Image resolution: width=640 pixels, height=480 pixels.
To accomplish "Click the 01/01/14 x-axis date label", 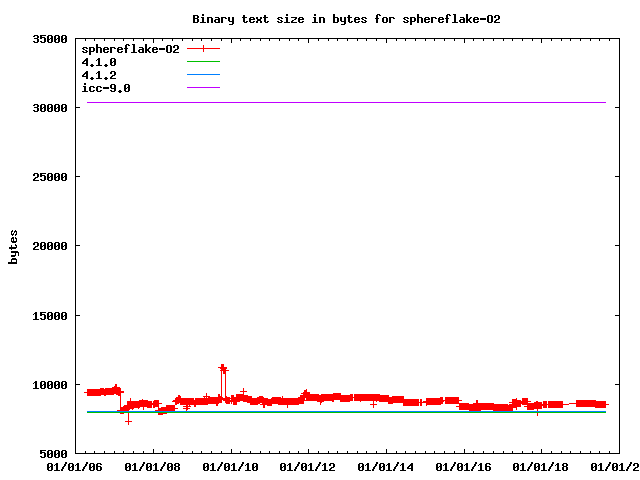I will (386, 466).
